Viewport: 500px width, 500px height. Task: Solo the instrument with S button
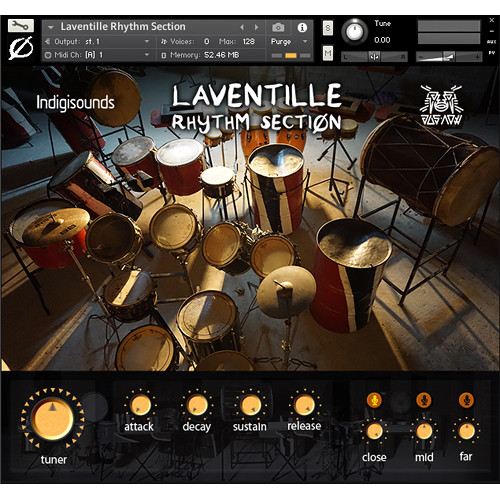coord(328,28)
